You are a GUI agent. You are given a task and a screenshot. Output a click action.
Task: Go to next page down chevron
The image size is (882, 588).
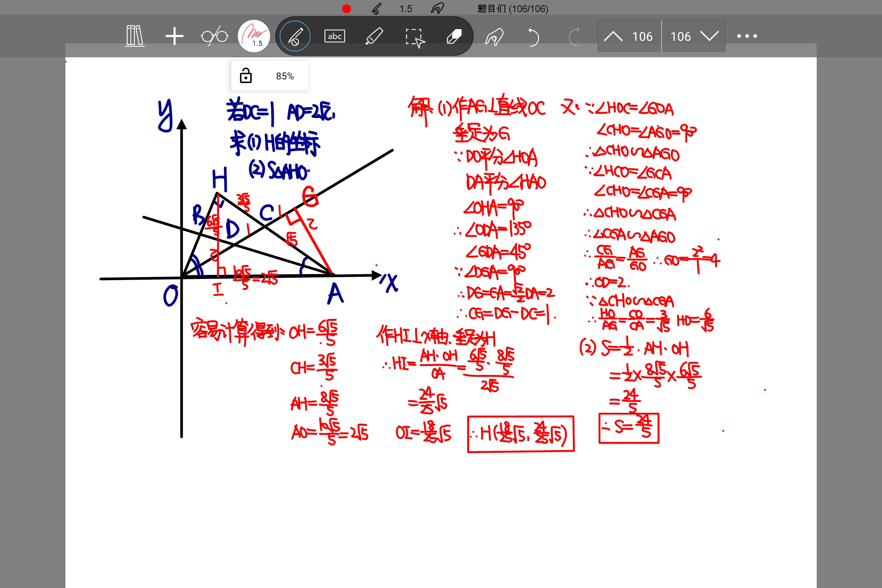click(x=709, y=36)
